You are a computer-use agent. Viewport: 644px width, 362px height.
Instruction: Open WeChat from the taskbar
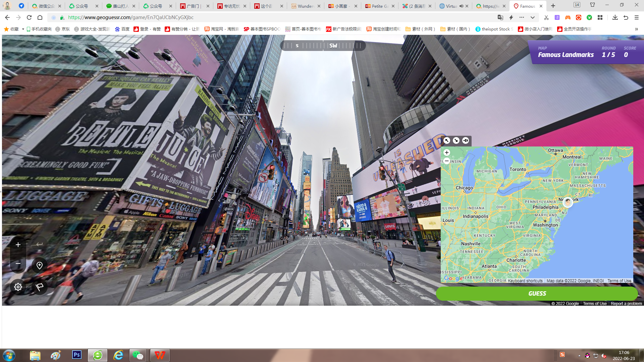138,355
